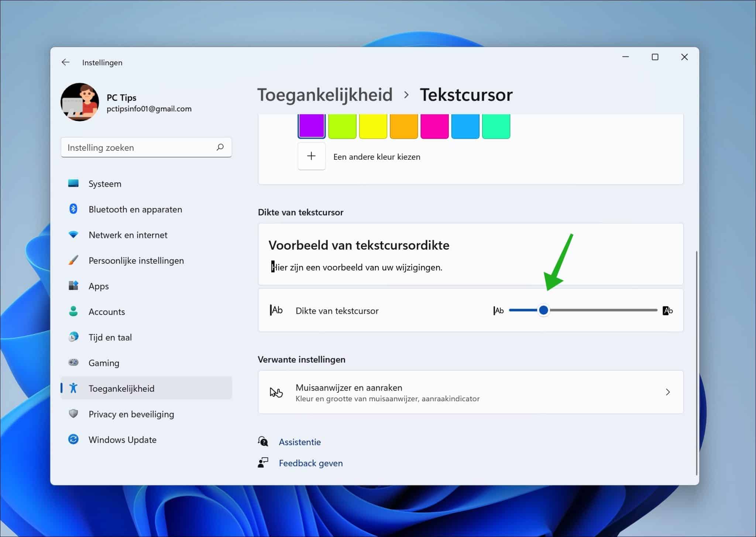Select the Gaming controller icon

coord(73,363)
